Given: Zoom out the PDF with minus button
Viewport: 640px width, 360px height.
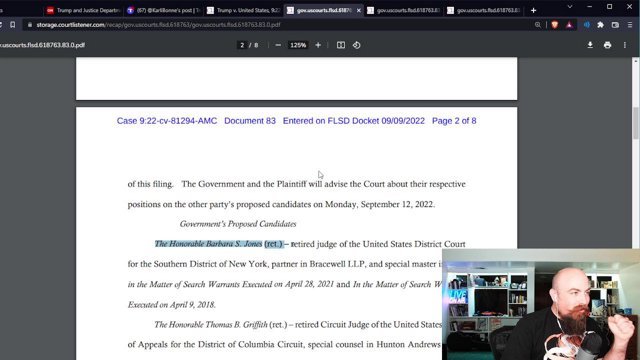Looking at the screenshot, I should 278,45.
